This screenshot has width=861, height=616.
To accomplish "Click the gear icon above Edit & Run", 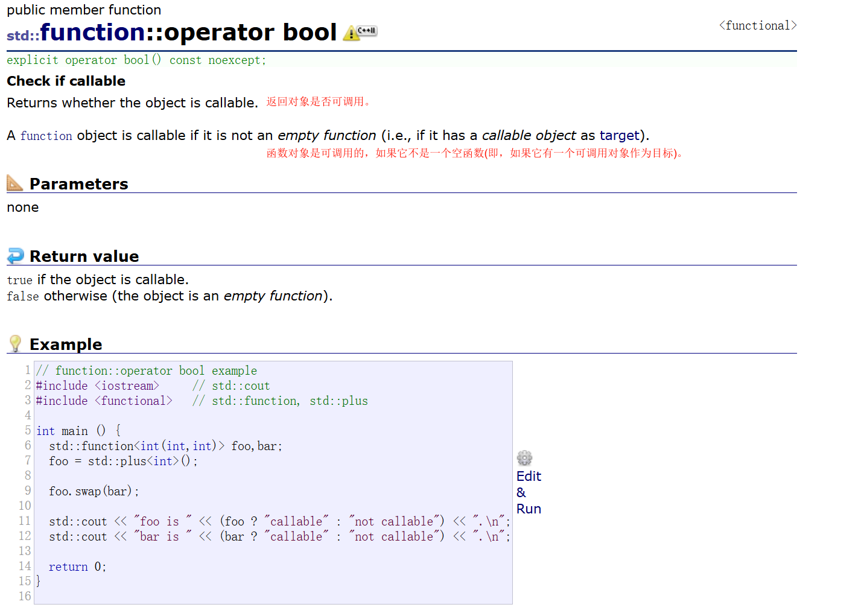I will point(524,458).
